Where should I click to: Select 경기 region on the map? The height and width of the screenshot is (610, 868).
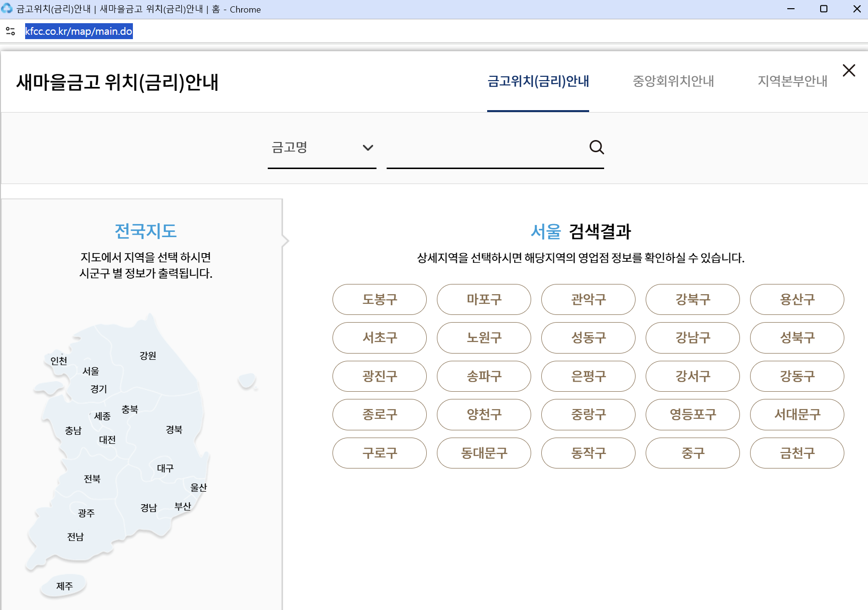click(99, 389)
